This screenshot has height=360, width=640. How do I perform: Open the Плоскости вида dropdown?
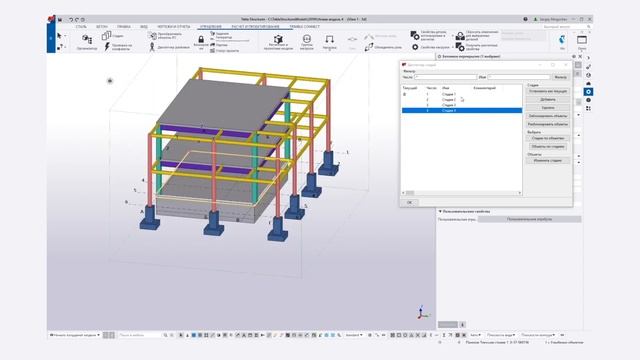pyautogui.click(x=501, y=335)
